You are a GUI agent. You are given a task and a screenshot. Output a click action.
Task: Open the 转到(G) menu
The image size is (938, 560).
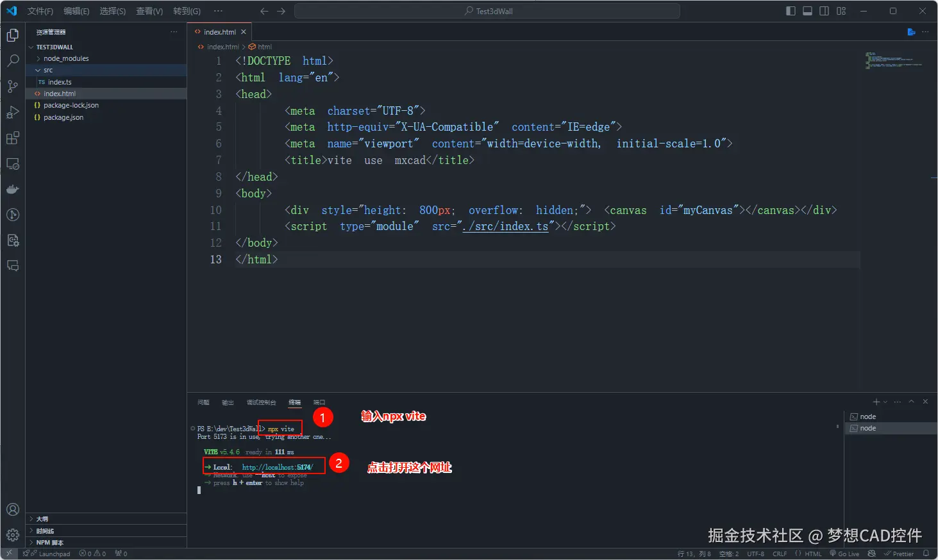coord(187,11)
